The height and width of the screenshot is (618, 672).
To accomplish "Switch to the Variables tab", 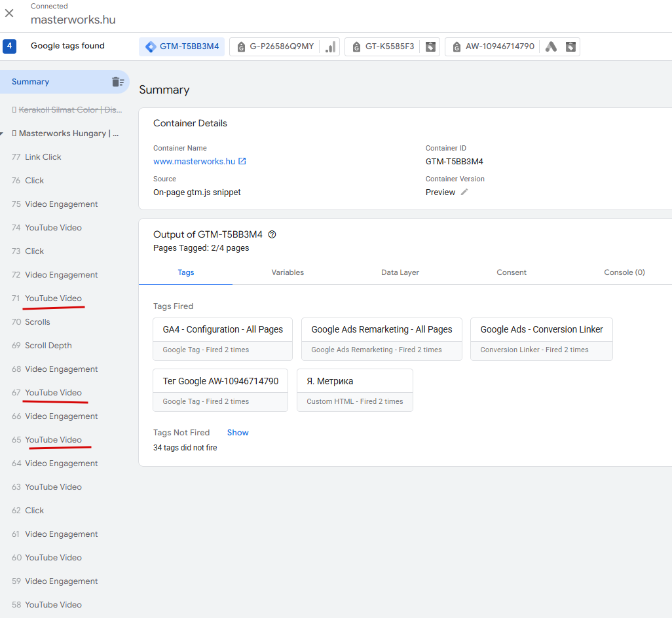I will (288, 272).
